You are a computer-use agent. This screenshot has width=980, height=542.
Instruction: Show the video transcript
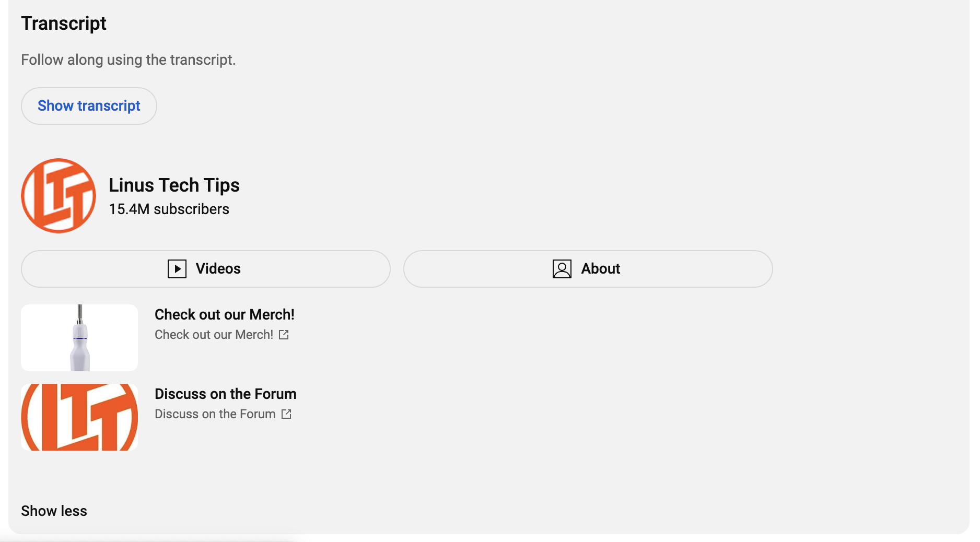click(x=88, y=105)
